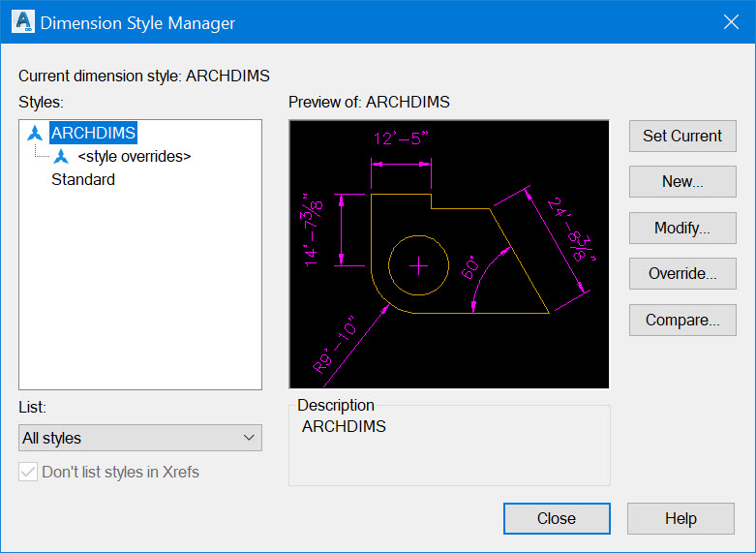The image size is (756, 553).
Task: Click the empty area of the Styles list
Action: coord(140,291)
